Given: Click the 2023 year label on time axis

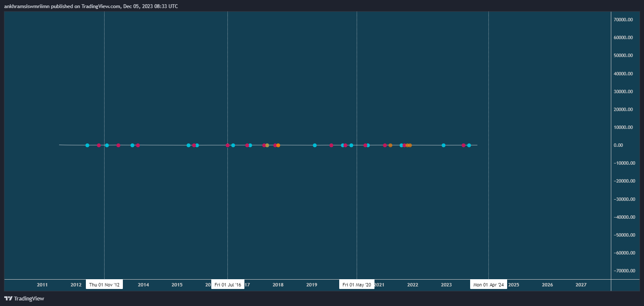Looking at the screenshot, I should pos(446,285).
